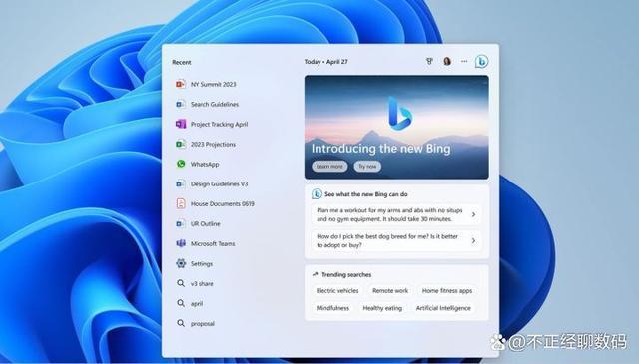Select the 'april' recent search text
The width and height of the screenshot is (639, 364).
tap(197, 304)
